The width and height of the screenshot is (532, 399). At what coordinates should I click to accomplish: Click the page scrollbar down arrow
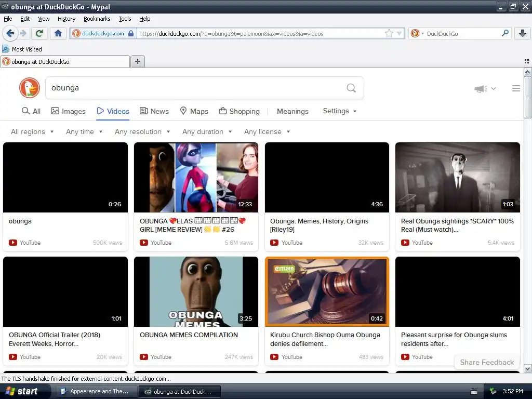coord(527,368)
